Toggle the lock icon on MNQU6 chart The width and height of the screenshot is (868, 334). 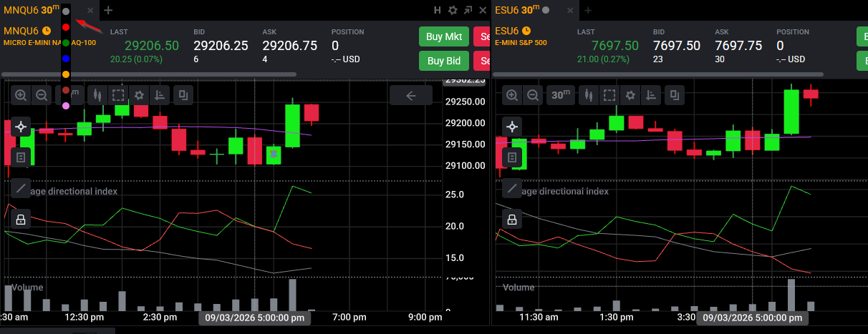coord(21,219)
